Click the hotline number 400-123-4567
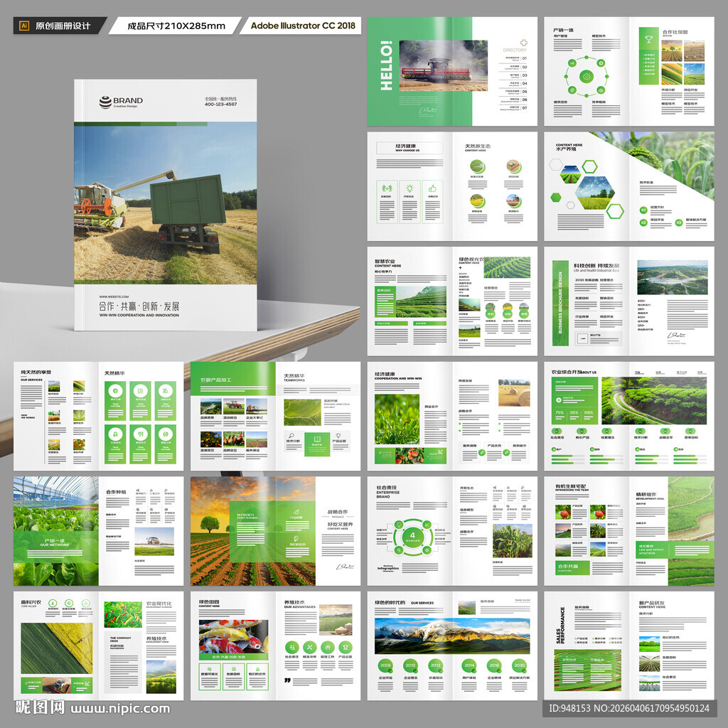Screen dimensions: 728x728 (220, 104)
